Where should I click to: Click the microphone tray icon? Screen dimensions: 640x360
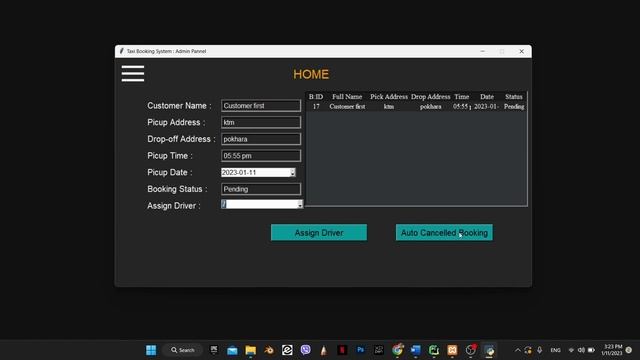pyautogui.click(x=540, y=350)
